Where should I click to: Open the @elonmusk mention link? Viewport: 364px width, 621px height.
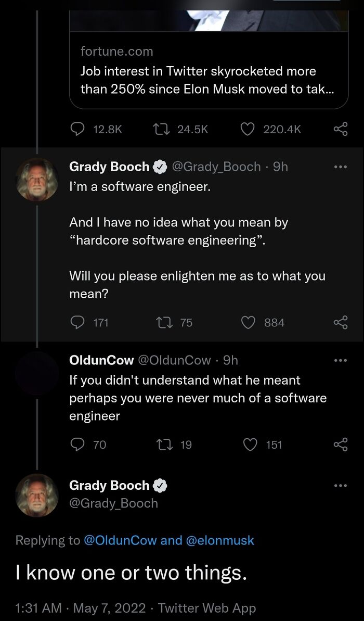[223, 540]
